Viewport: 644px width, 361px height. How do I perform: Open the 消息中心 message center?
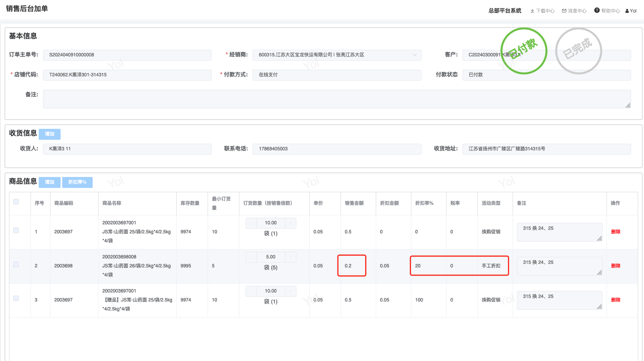click(x=574, y=11)
